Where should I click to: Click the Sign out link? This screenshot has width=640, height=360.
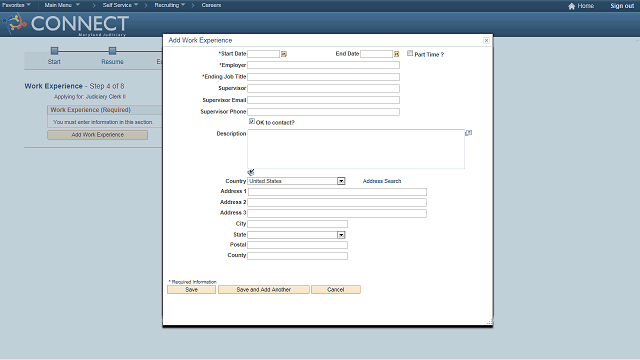pyautogui.click(x=622, y=6)
